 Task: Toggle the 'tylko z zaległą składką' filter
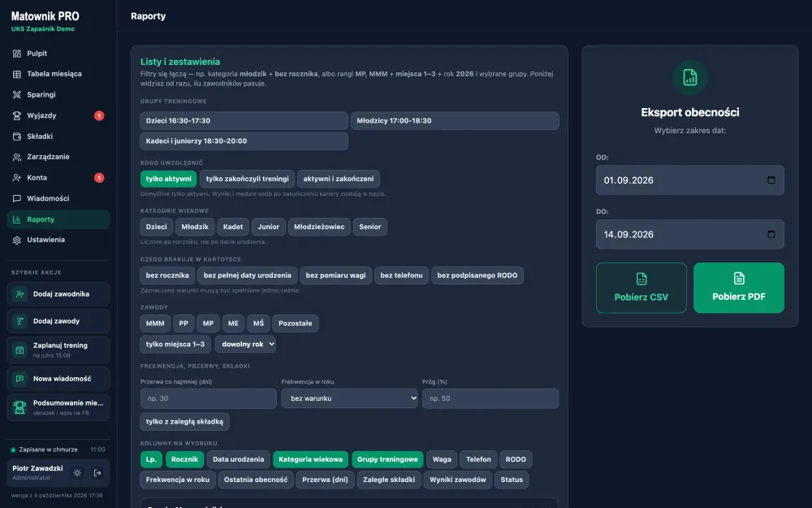point(184,421)
